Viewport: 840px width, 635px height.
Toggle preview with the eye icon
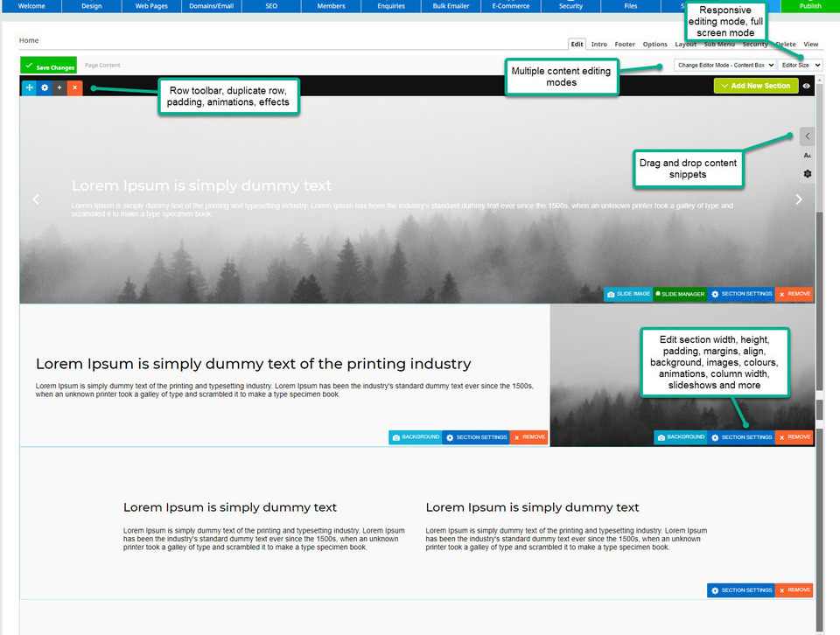pos(806,86)
